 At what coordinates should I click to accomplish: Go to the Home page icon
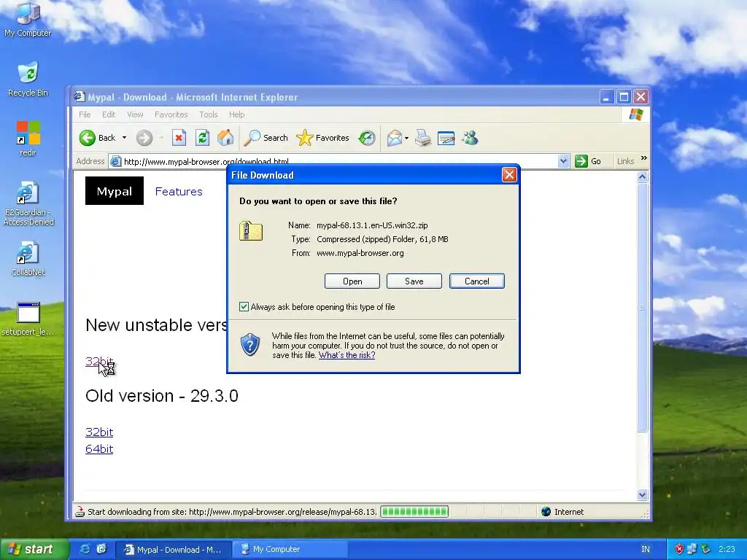(x=225, y=138)
